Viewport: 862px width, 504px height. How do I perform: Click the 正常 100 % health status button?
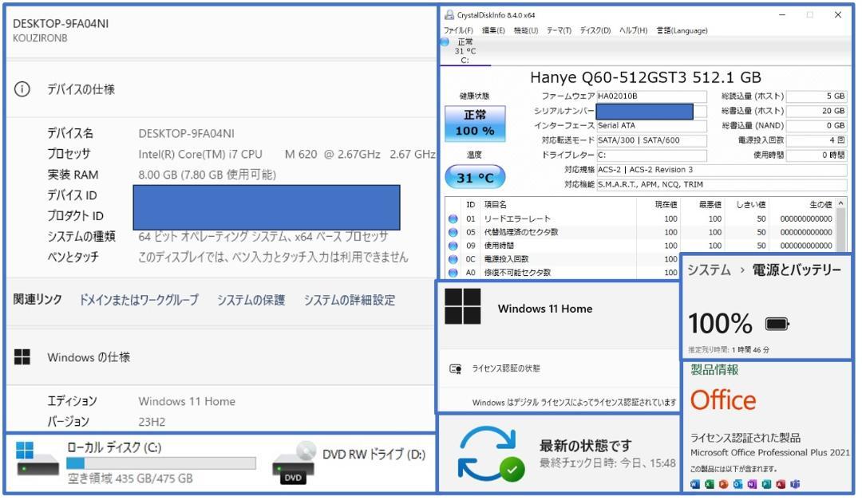[474, 124]
